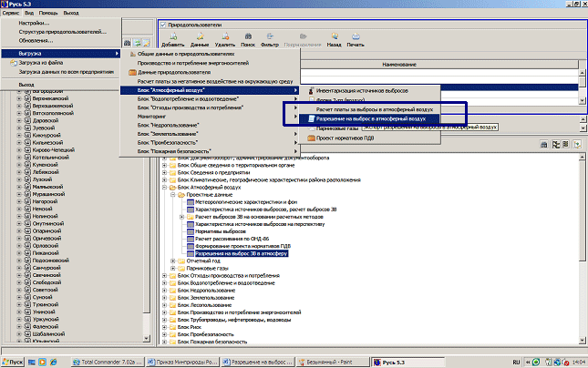Collapse the Проектные данные tree node
This screenshot has width=588, height=368.
(x=173, y=194)
